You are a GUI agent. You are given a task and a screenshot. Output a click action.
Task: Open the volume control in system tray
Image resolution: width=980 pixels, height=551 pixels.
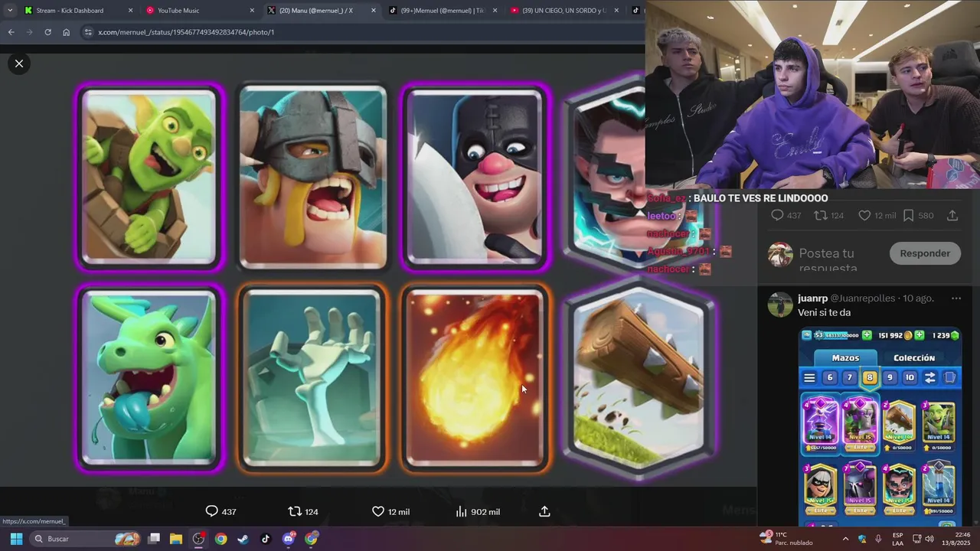coord(929,539)
